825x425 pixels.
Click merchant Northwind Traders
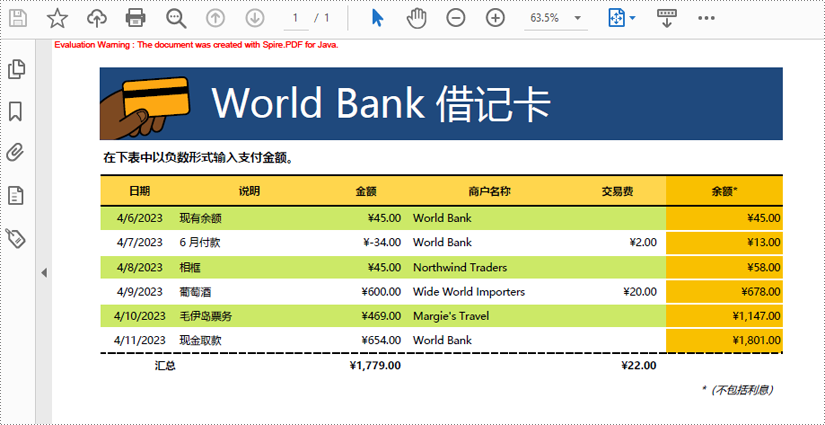[x=460, y=267]
